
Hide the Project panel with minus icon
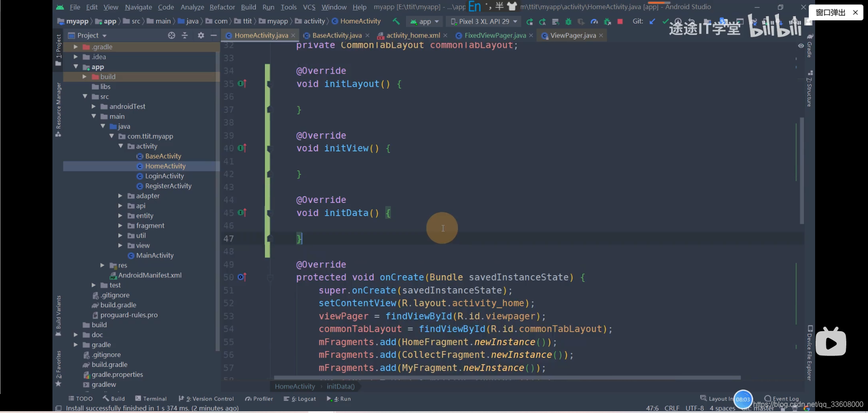214,35
